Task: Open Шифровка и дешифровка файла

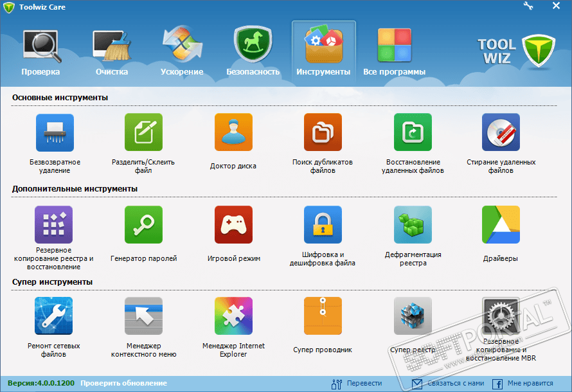Action: [323, 225]
